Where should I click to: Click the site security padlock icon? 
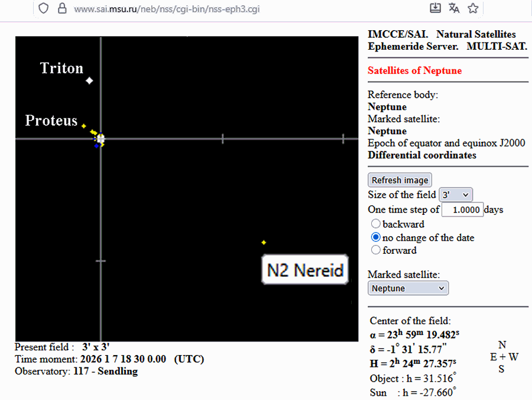[61, 9]
